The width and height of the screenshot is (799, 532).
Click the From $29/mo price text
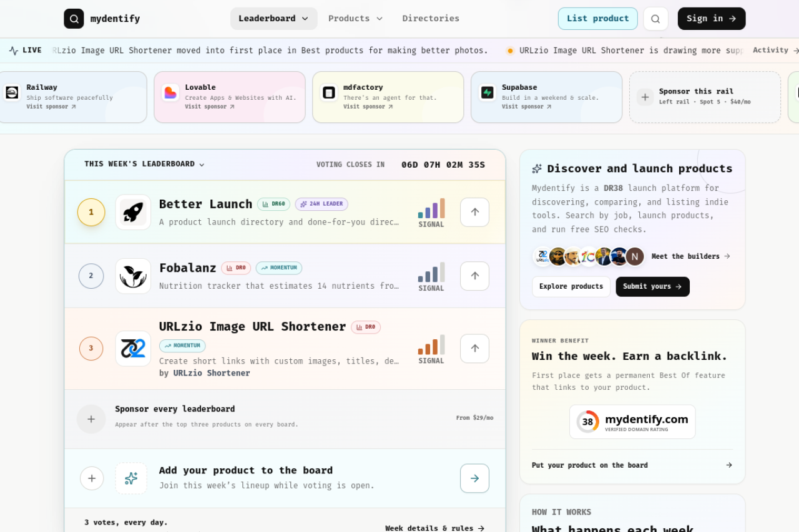474,418
